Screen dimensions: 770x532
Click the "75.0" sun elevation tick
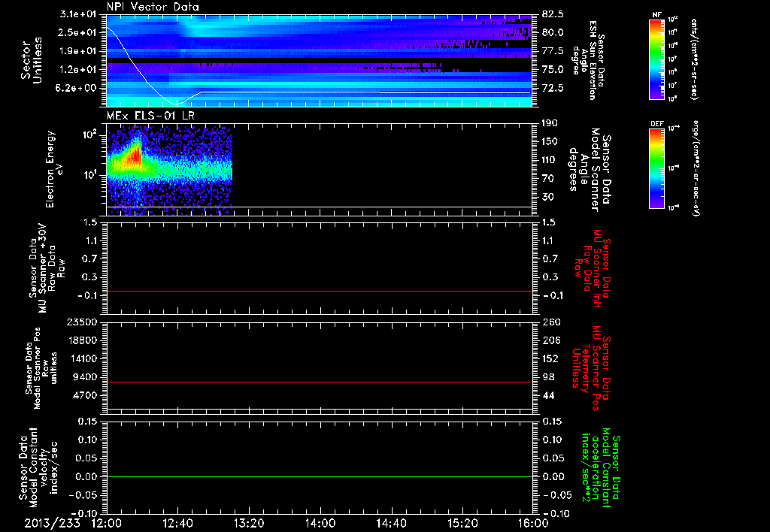tap(553, 70)
